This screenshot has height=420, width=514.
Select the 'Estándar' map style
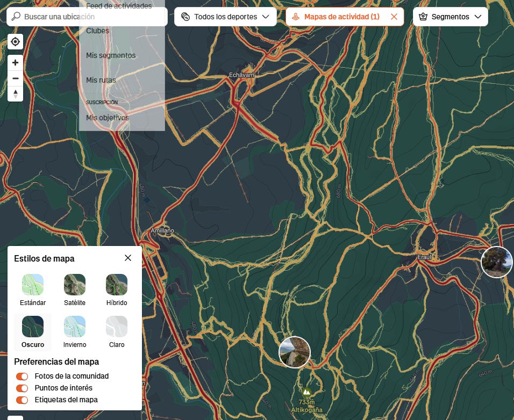(x=33, y=290)
